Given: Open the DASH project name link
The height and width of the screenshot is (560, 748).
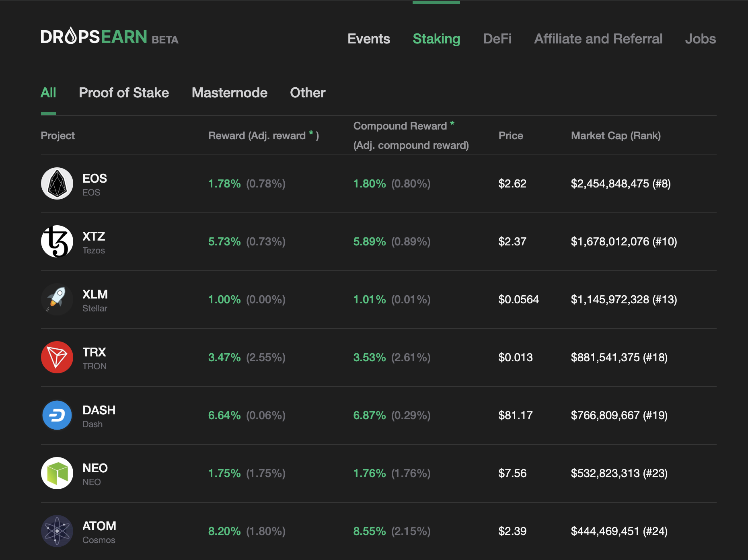Looking at the screenshot, I should coord(99,410).
